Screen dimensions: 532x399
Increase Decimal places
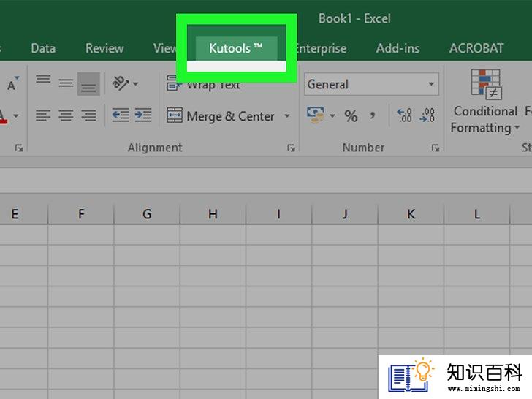coord(404,115)
